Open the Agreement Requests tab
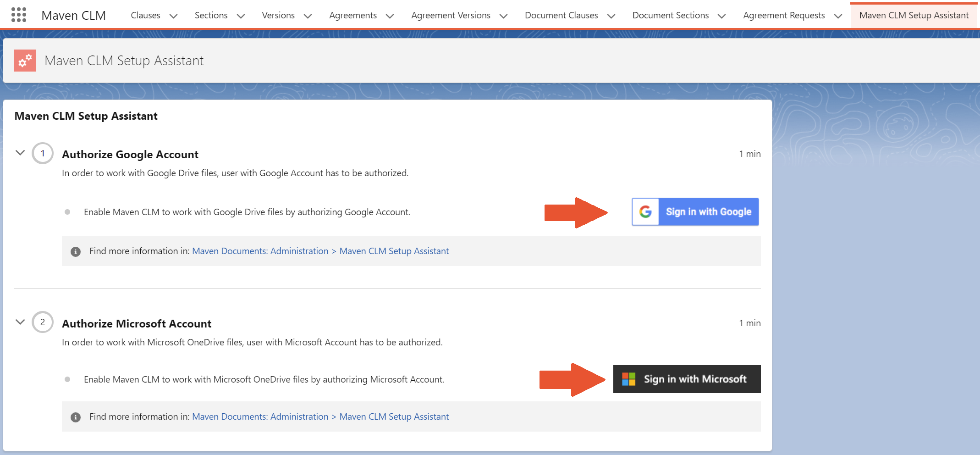The image size is (980, 455). (x=784, y=15)
